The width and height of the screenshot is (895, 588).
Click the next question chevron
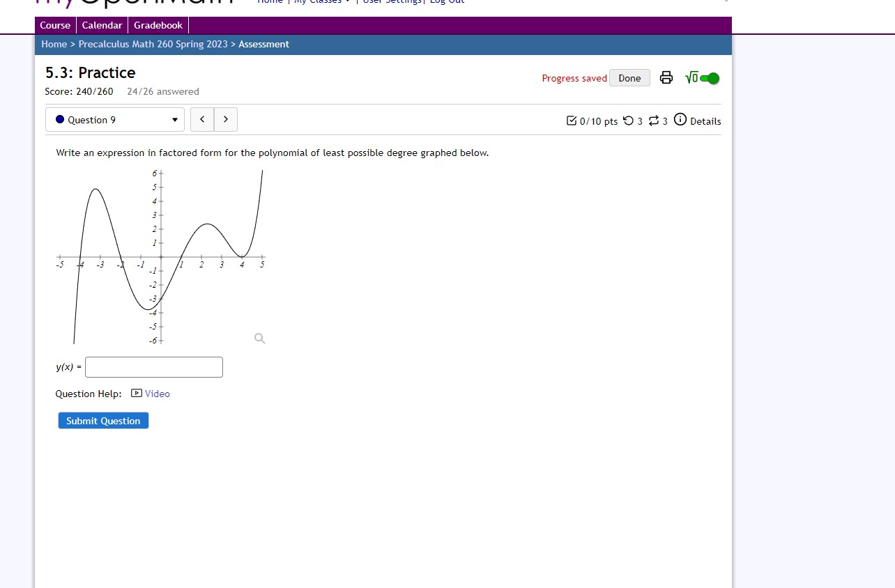tap(225, 119)
